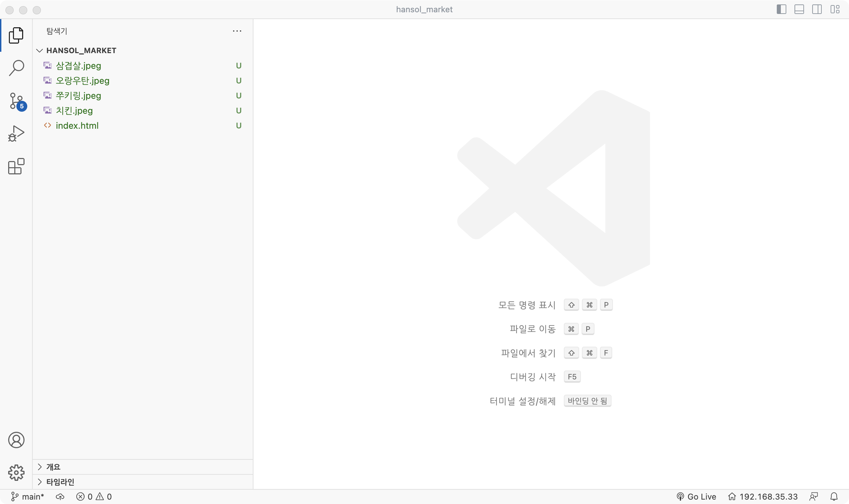Click the main* git branch indicator
Image resolution: width=849 pixels, height=504 pixels.
[x=28, y=497]
